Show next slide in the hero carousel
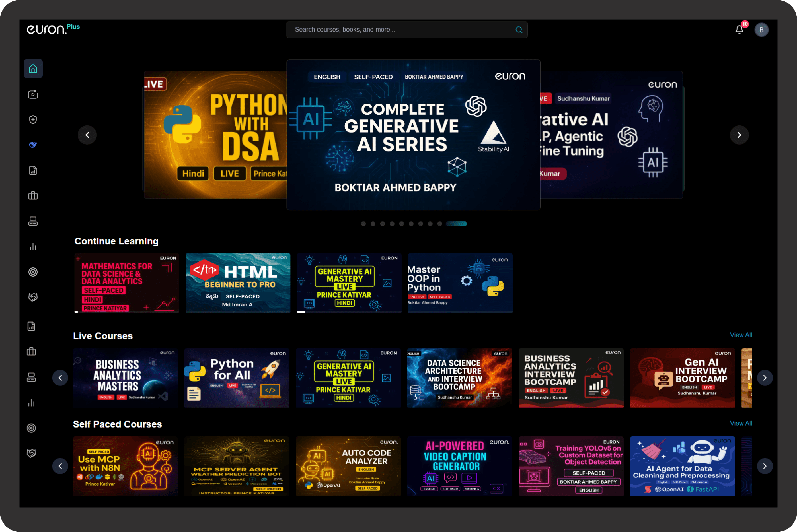 (x=739, y=135)
